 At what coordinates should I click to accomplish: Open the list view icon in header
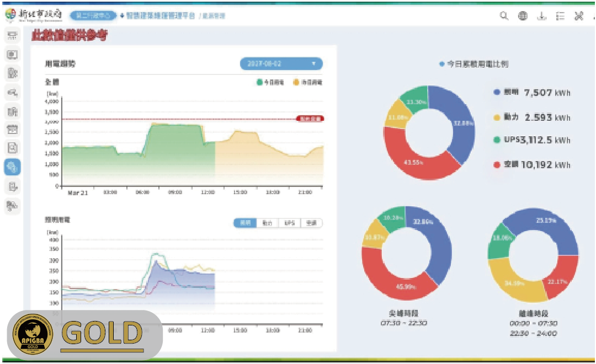560,16
